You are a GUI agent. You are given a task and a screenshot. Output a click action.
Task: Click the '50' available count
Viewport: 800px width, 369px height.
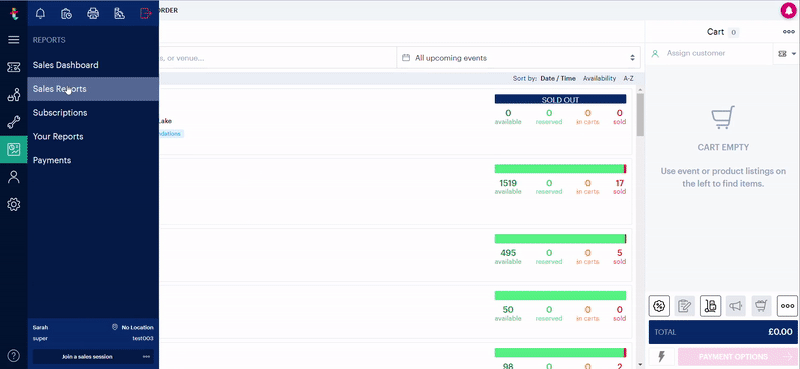[x=508, y=309]
